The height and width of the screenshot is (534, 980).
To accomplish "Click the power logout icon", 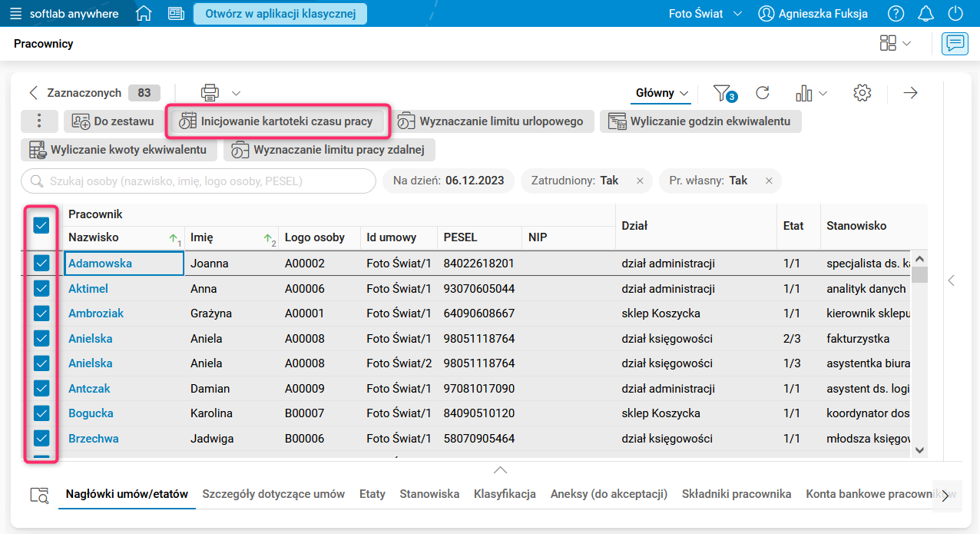I will point(955,14).
